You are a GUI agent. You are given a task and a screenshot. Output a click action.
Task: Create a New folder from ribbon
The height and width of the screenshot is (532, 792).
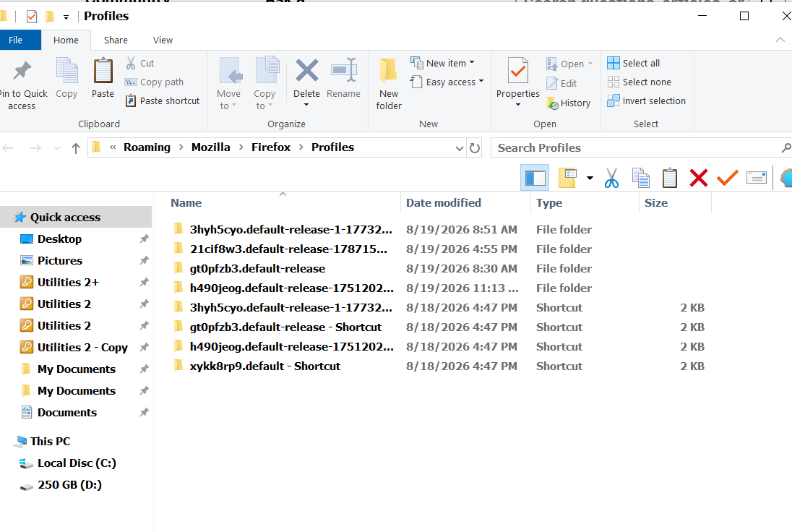[x=389, y=84]
